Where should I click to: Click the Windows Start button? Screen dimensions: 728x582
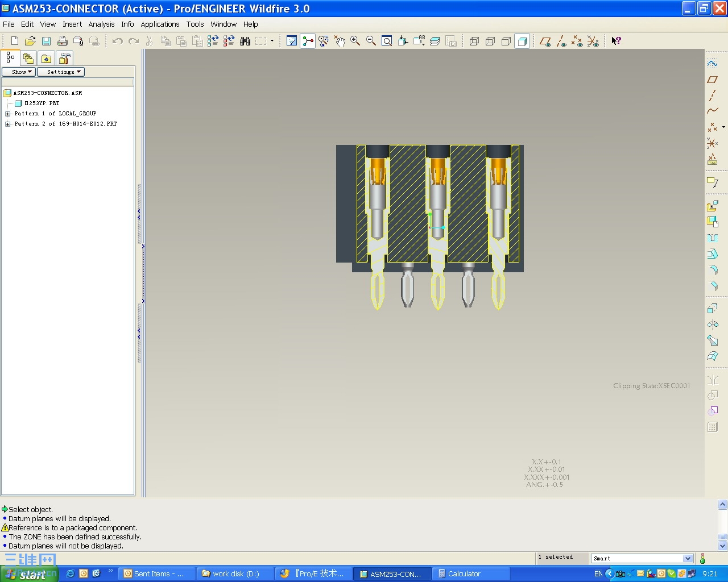coord(28,574)
